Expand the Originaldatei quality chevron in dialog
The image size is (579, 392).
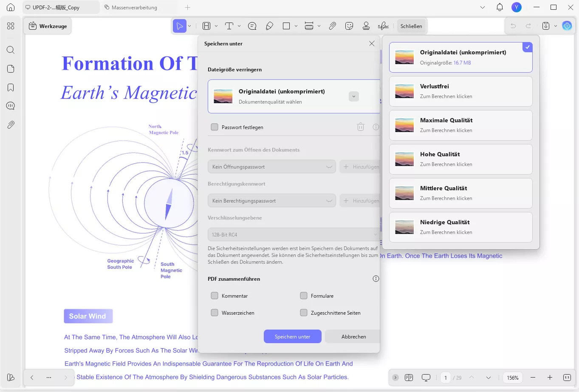pyautogui.click(x=353, y=96)
